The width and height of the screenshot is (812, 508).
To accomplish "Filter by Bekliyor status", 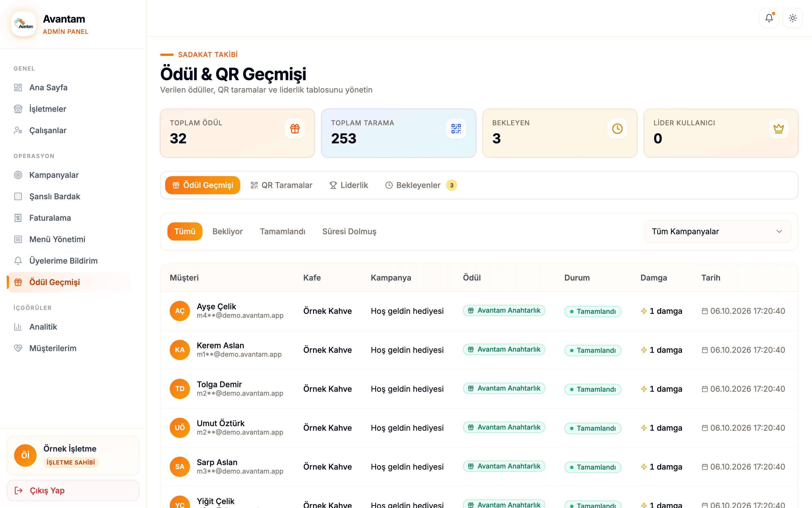I will pyautogui.click(x=228, y=231).
